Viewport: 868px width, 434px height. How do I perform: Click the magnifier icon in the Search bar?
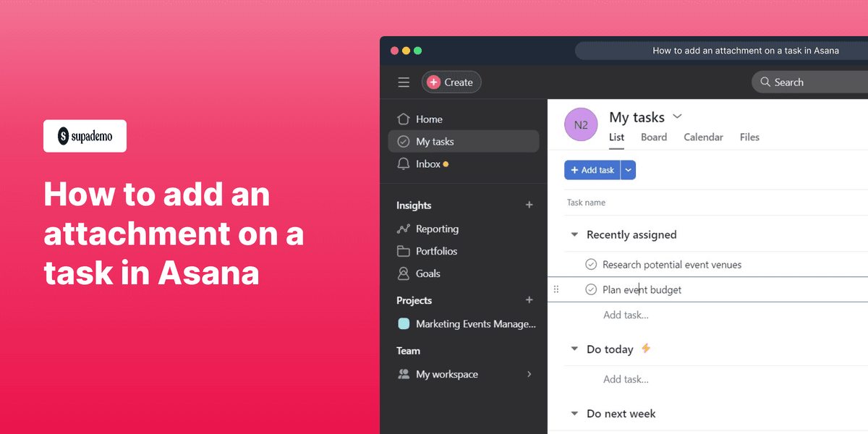(x=765, y=82)
